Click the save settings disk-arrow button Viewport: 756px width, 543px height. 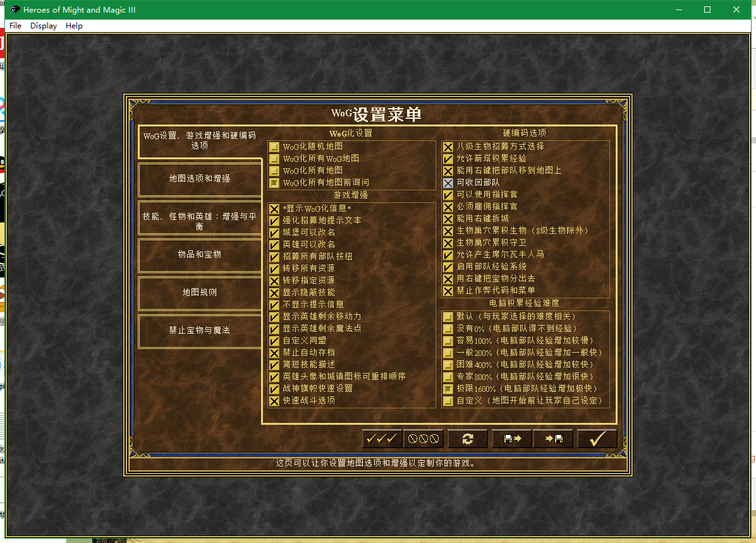click(512, 438)
